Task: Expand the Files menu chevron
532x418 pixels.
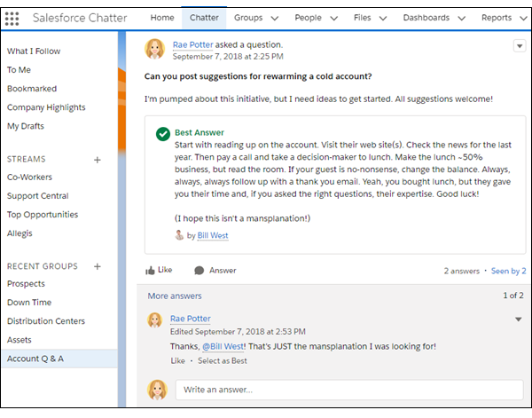Action: [383, 19]
